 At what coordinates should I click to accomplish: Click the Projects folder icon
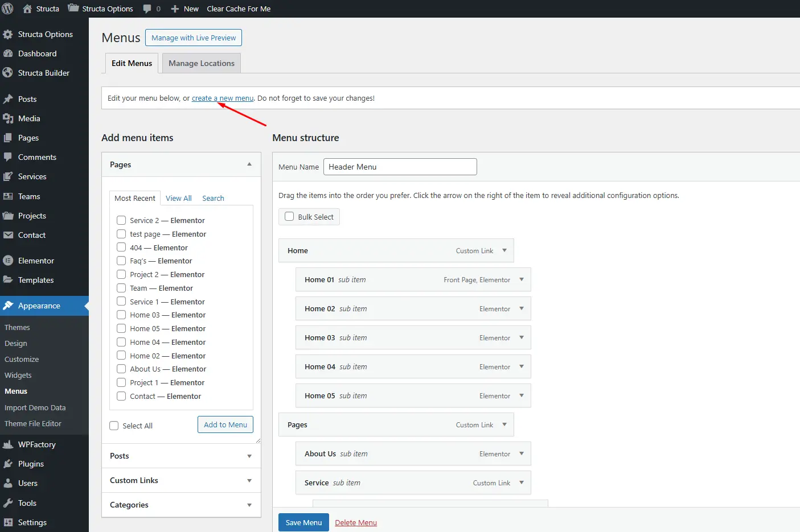pyautogui.click(x=8, y=216)
